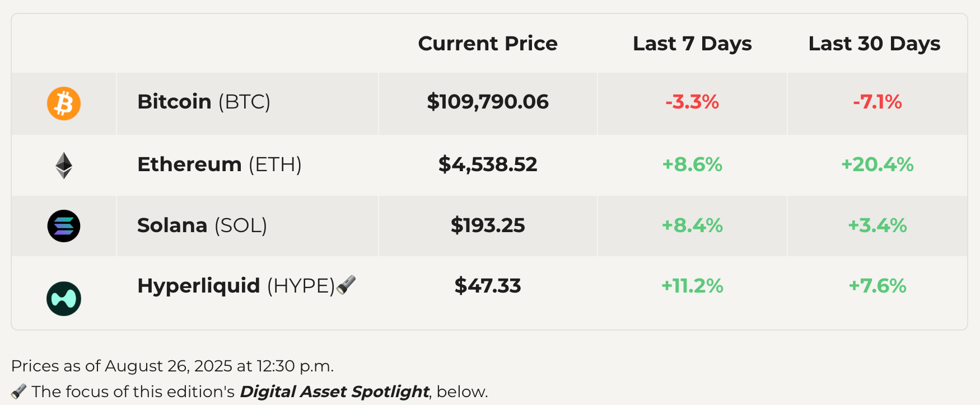The image size is (980, 405).
Task: Click the Last 7 Days column header
Action: tap(692, 44)
